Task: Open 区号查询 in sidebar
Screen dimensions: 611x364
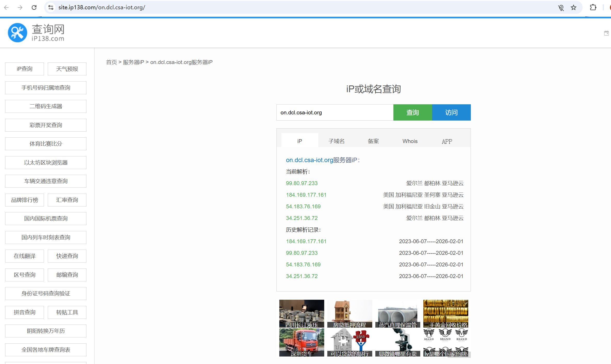Action: point(25,275)
